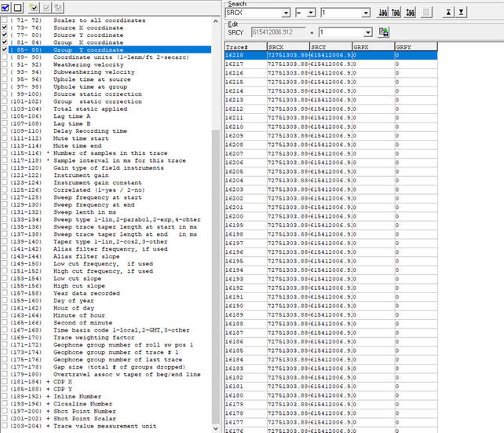Viewport: 504px width, 433px height.
Task: Open the SRCX search field dropdown
Action: point(290,13)
